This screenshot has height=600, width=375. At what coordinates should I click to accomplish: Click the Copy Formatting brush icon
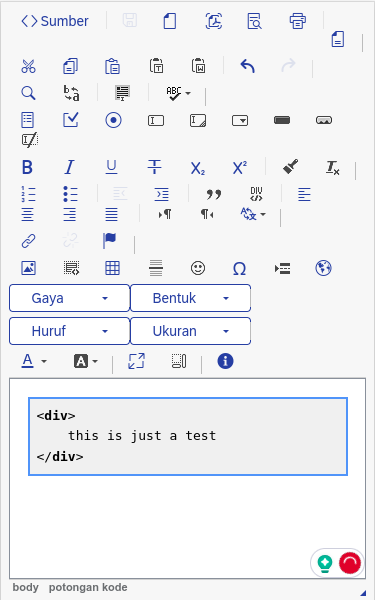point(290,167)
